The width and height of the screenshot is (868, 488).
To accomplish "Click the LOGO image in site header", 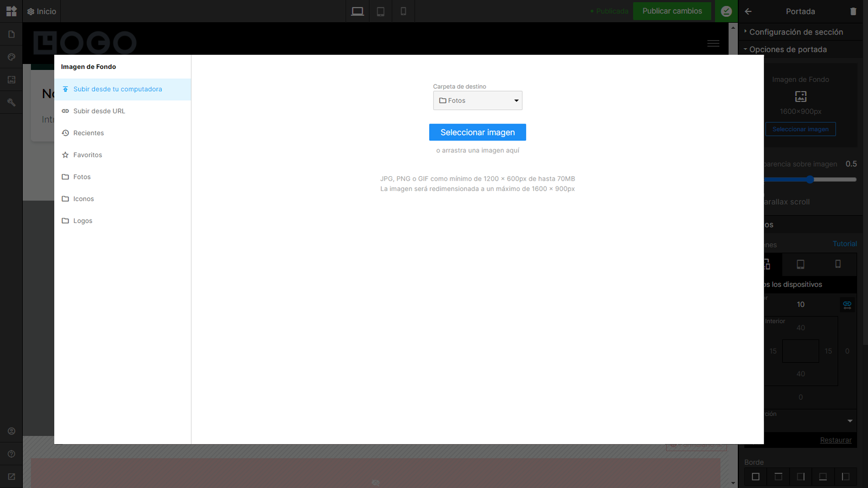I will [x=85, y=42].
